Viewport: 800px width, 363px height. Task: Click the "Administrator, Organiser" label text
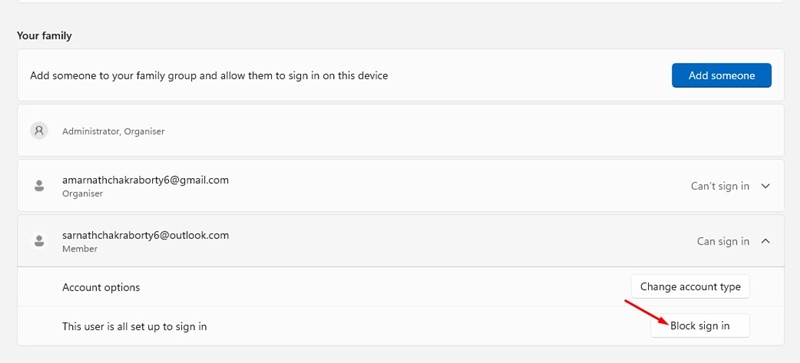(113, 131)
